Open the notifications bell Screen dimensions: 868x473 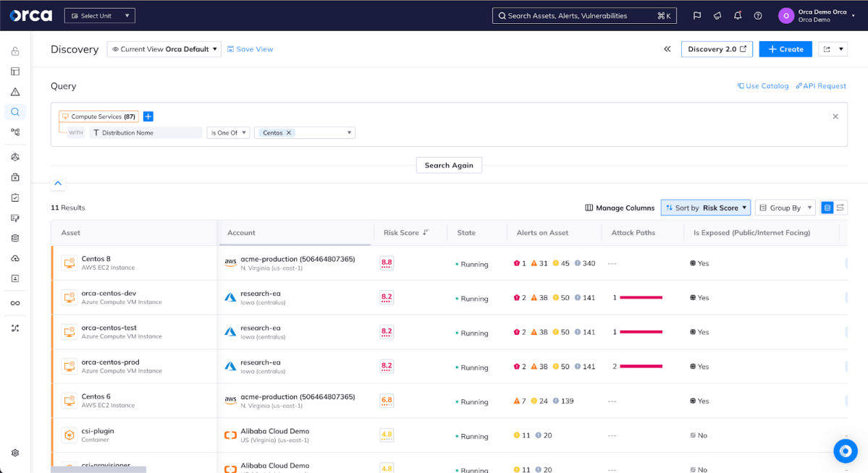tap(738, 15)
